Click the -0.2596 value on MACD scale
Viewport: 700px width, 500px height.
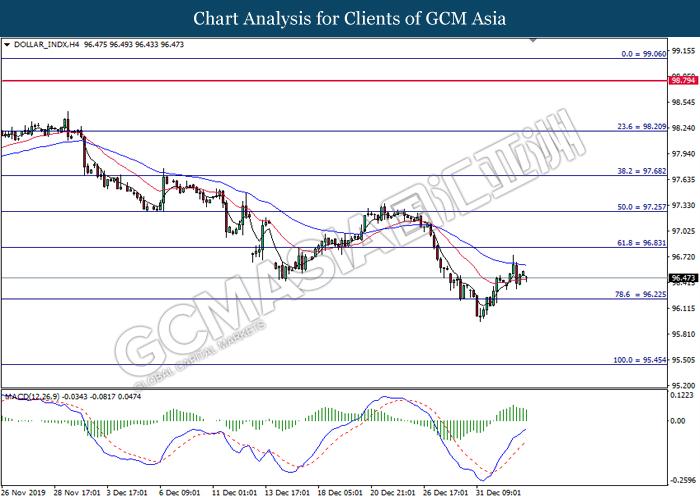pyautogui.click(x=683, y=481)
